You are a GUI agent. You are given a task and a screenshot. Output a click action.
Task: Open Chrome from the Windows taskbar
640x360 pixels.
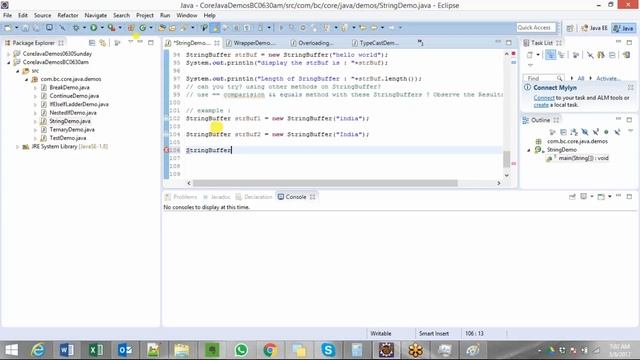[270, 350]
